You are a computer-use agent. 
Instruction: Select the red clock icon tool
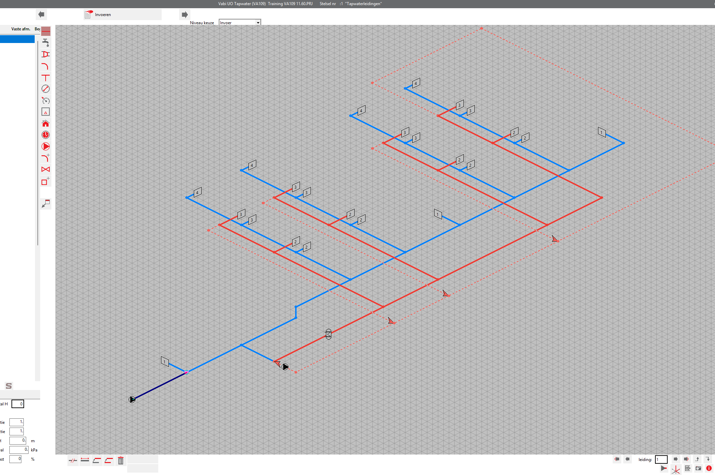click(46, 135)
